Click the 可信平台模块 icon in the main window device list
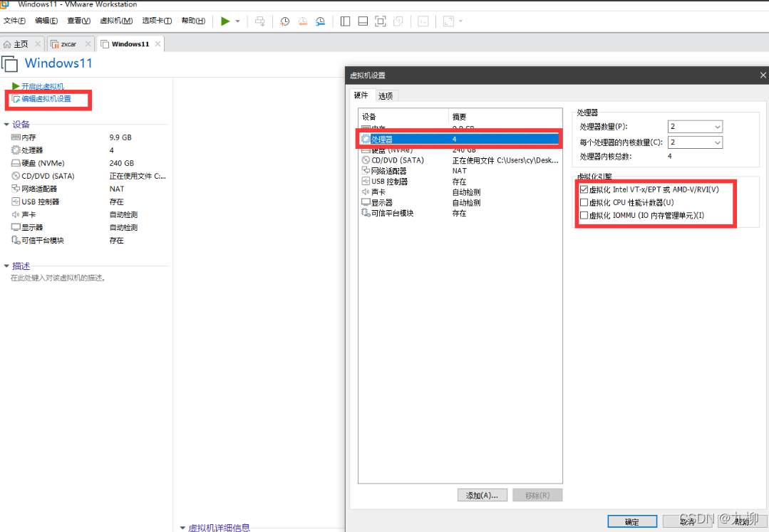769x532 pixels. tap(16, 240)
